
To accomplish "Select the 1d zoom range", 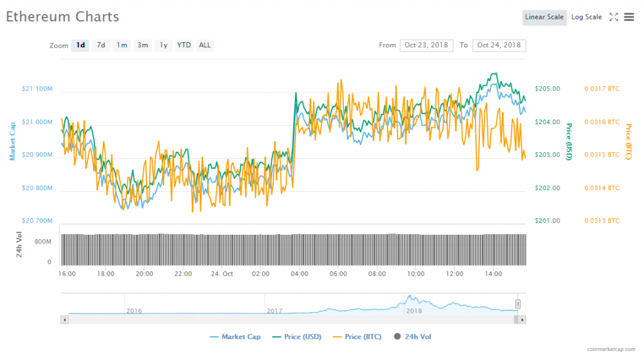I will pos(80,45).
